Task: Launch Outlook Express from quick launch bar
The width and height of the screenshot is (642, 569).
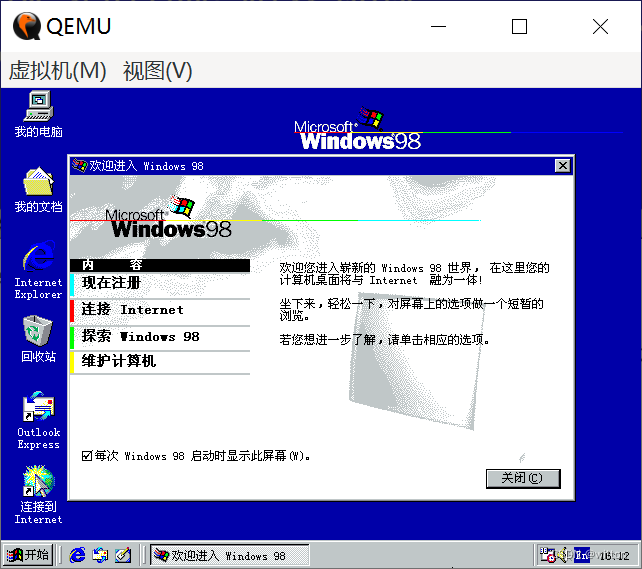Action: (100, 555)
